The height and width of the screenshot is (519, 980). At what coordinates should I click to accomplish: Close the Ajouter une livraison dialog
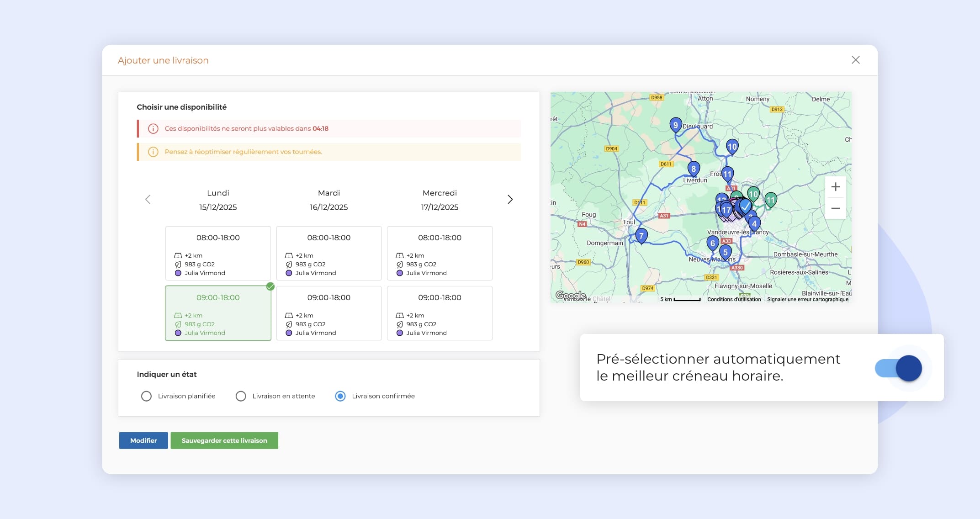(x=855, y=60)
